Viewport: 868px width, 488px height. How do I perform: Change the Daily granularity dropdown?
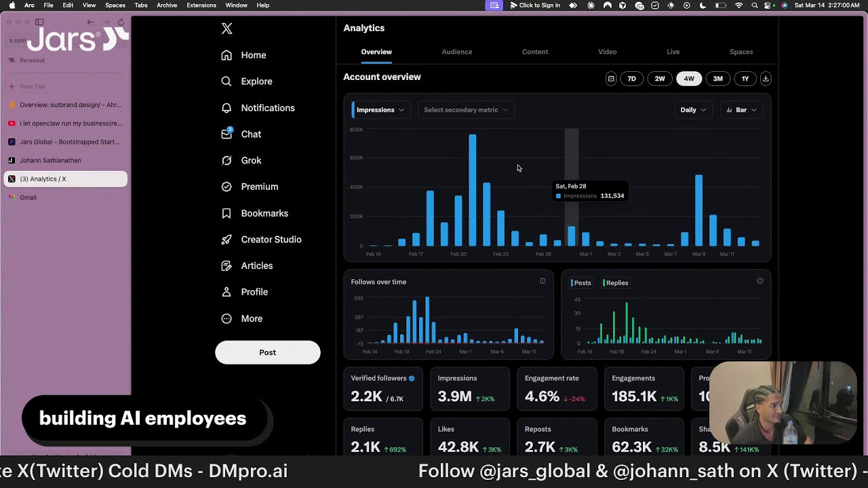point(693,110)
